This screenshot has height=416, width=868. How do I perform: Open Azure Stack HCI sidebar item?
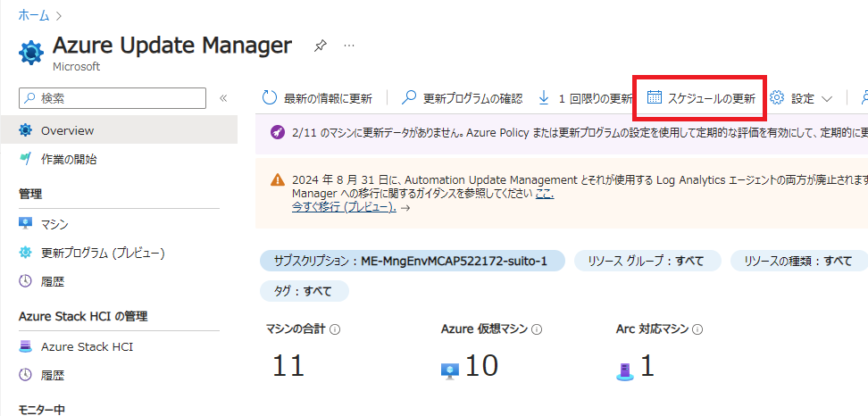[x=87, y=346]
